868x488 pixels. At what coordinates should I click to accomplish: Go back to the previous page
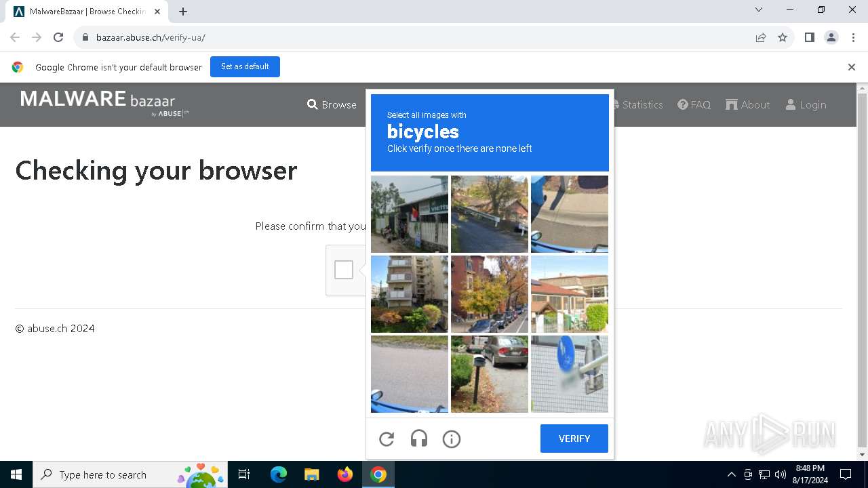click(x=15, y=37)
